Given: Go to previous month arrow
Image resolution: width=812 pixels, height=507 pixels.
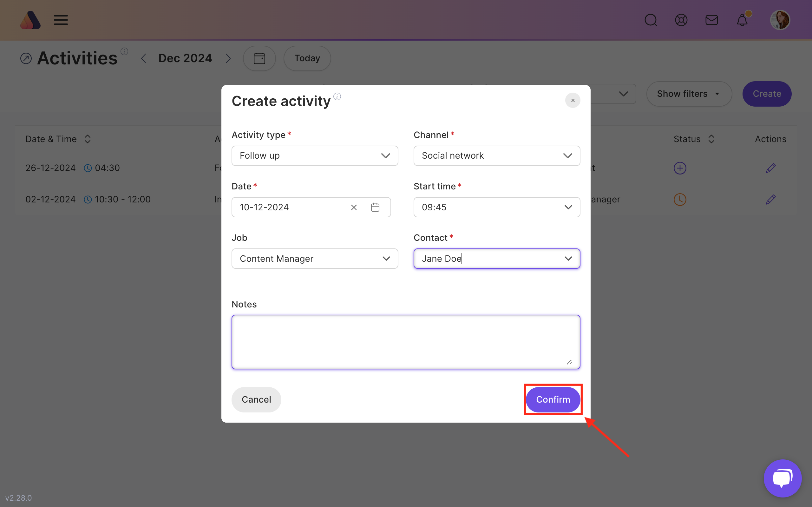Looking at the screenshot, I should tap(143, 58).
